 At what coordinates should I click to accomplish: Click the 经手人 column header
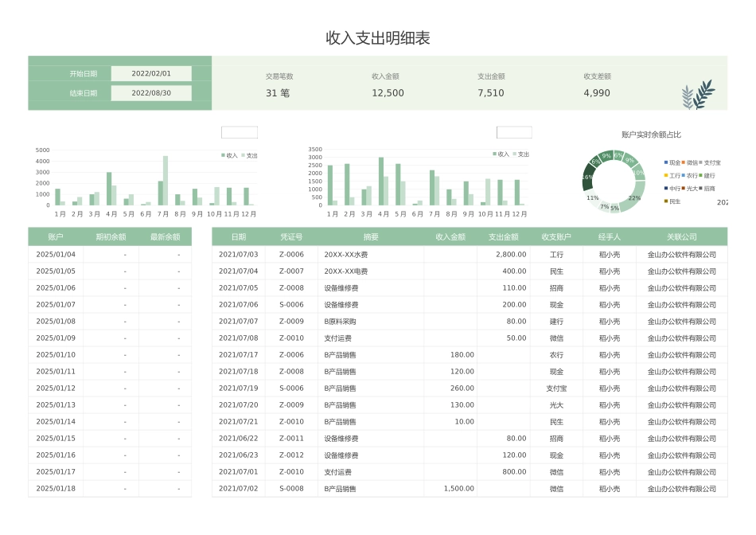(x=610, y=237)
